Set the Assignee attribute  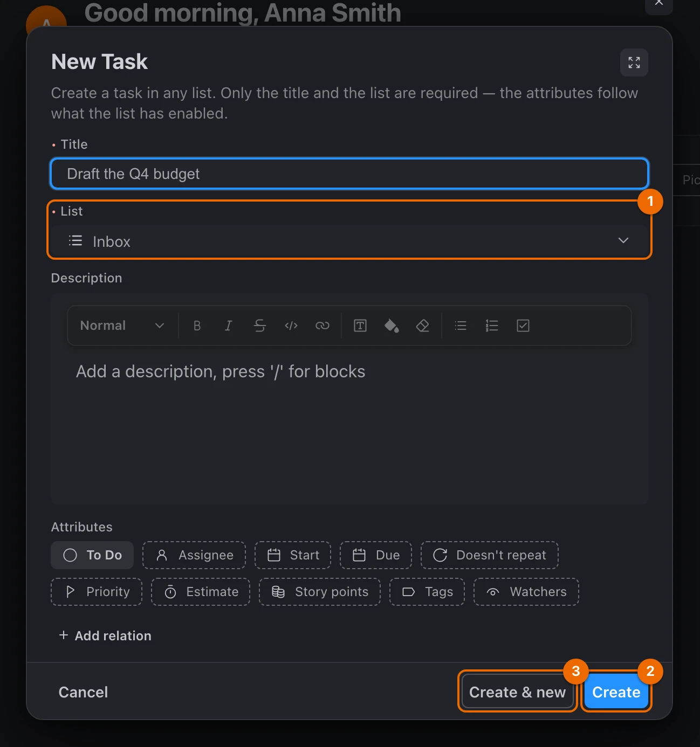pos(194,555)
